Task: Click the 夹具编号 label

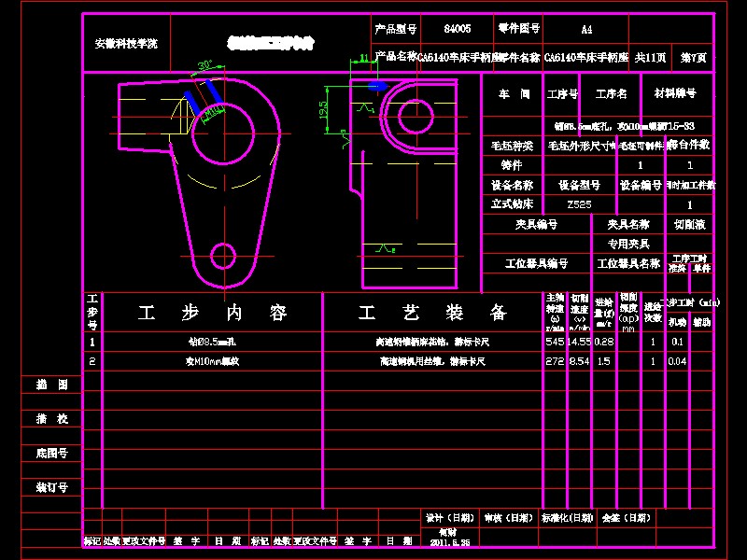Action: [x=536, y=224]
